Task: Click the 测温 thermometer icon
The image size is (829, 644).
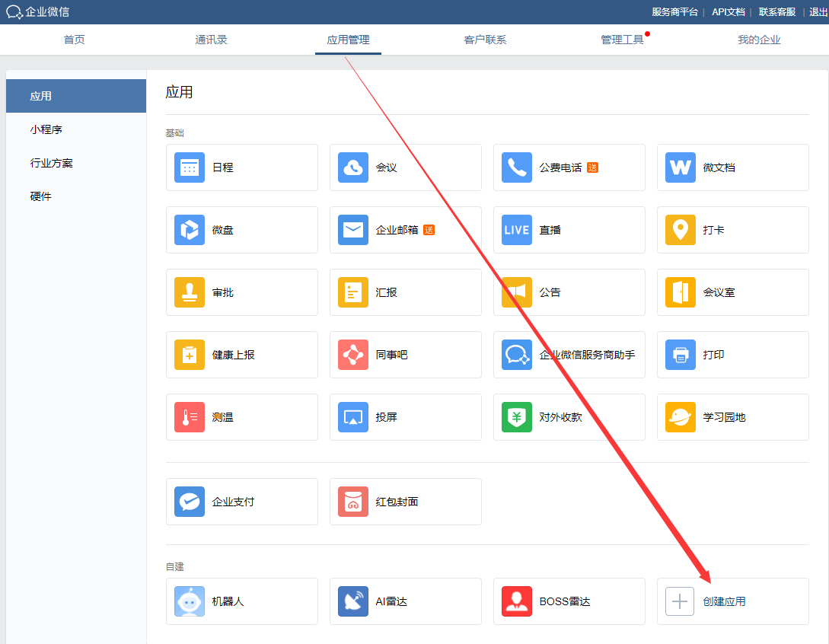Action: click(x=190, y=417)
